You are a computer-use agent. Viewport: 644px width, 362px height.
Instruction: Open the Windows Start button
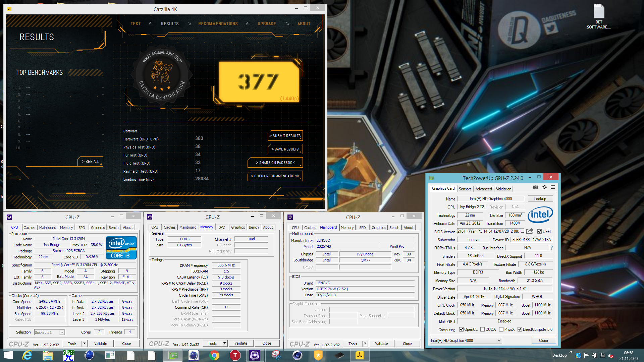coord(8,355)
